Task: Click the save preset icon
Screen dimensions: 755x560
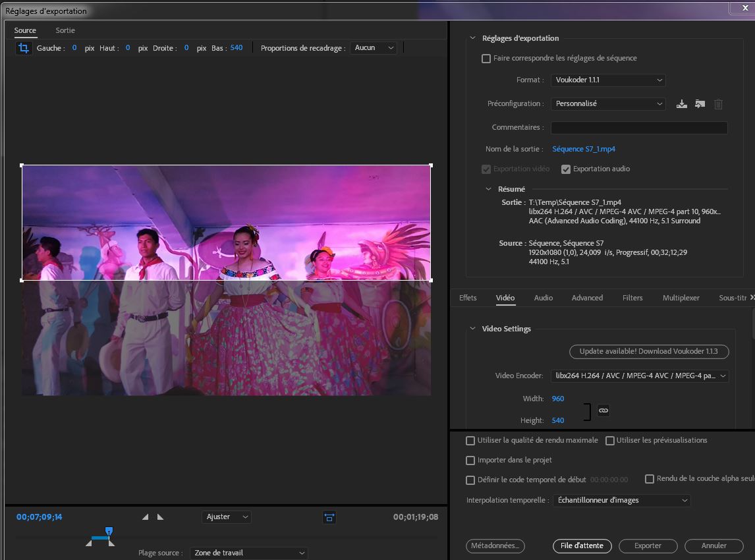Action: pos(682,104)
